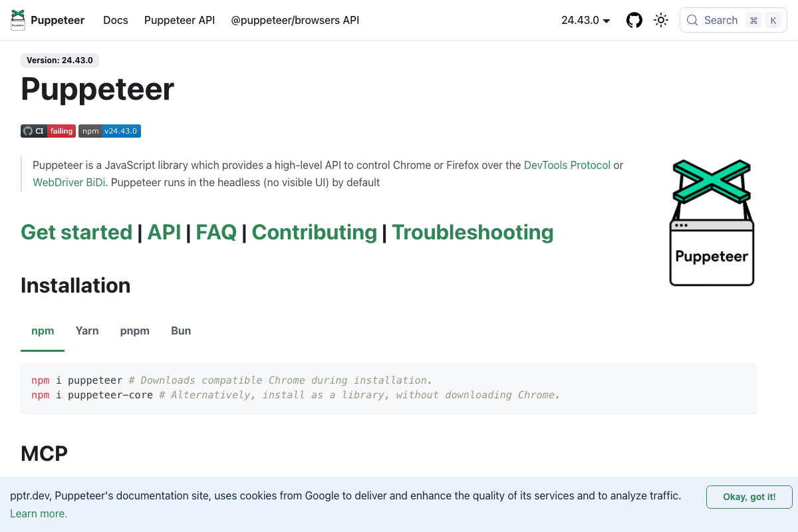Click the npm v24.43.0 badge

110,131
